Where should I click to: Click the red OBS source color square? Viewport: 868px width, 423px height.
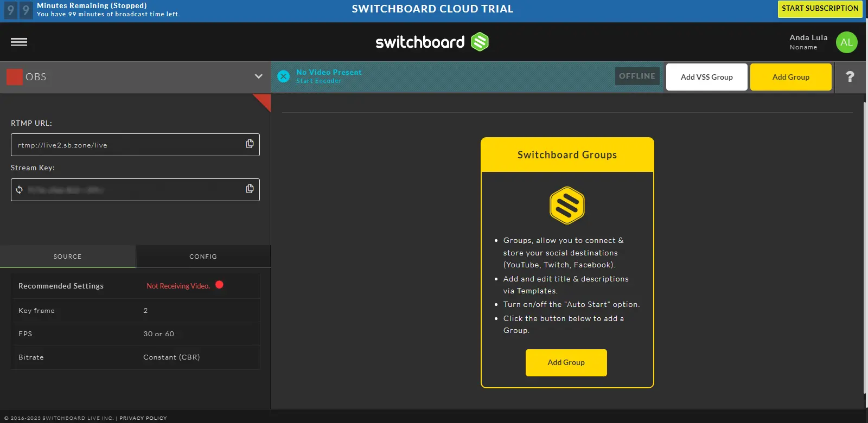pyautogui.click(x=15, y=77)
